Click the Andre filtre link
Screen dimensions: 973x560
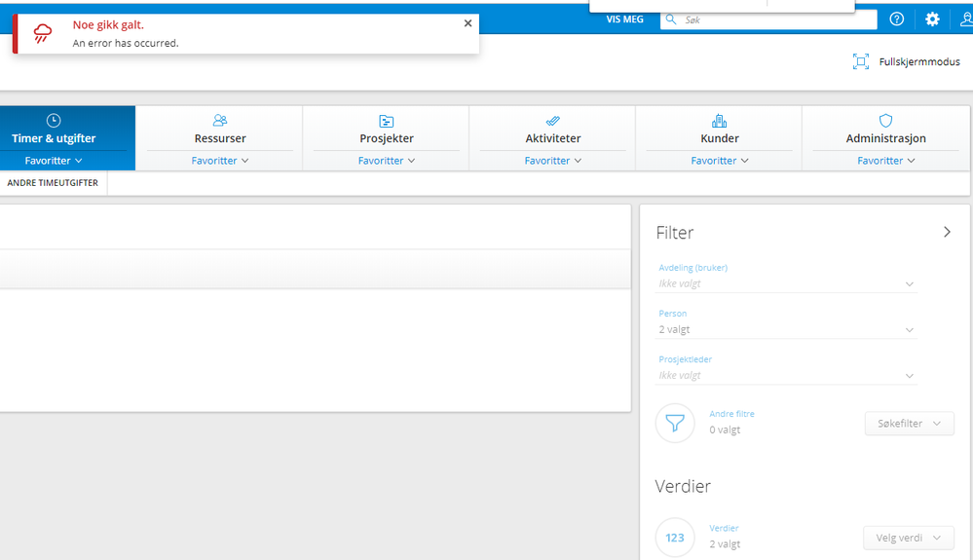[x=731, y=414]
